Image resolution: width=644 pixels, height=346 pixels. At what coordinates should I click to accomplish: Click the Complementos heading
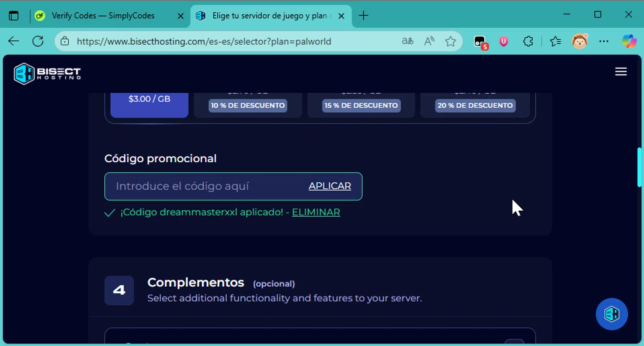(196, 282)
